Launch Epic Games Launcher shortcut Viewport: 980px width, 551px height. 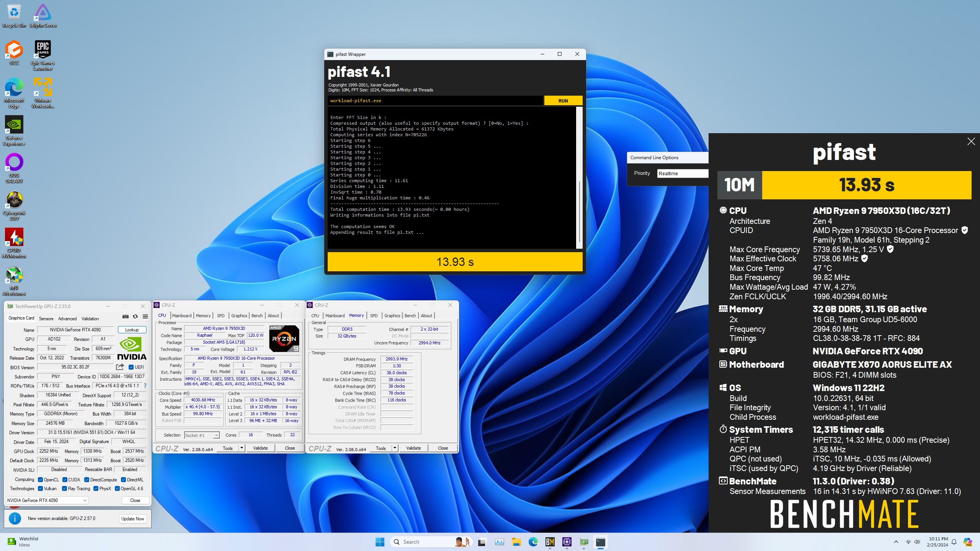[x=43, y=55]
